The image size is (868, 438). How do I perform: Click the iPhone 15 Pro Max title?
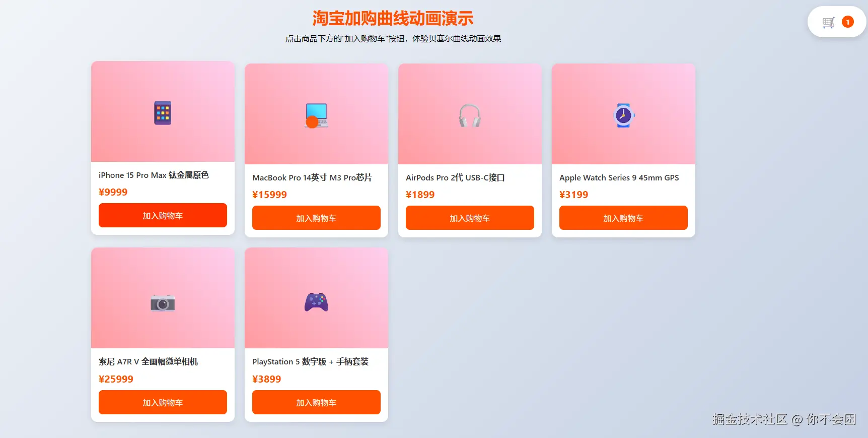154,175
